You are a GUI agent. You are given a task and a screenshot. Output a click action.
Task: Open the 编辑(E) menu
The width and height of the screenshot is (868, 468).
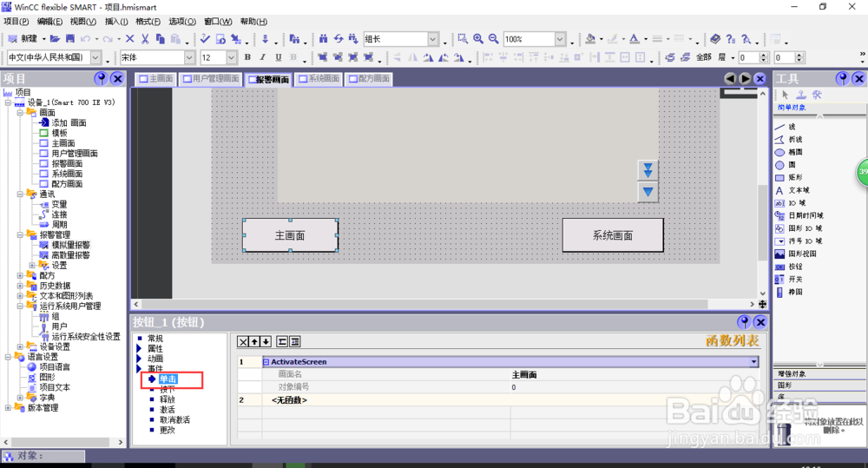(49, 22)
